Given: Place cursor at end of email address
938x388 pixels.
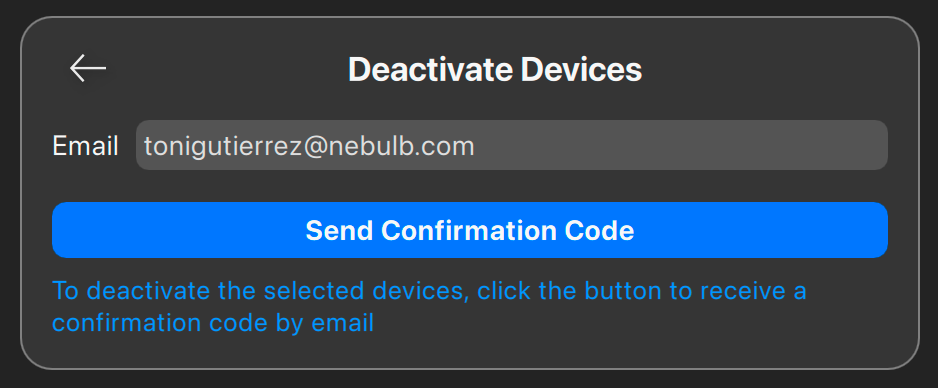Looking at the screenshot, I should point(475,146).
